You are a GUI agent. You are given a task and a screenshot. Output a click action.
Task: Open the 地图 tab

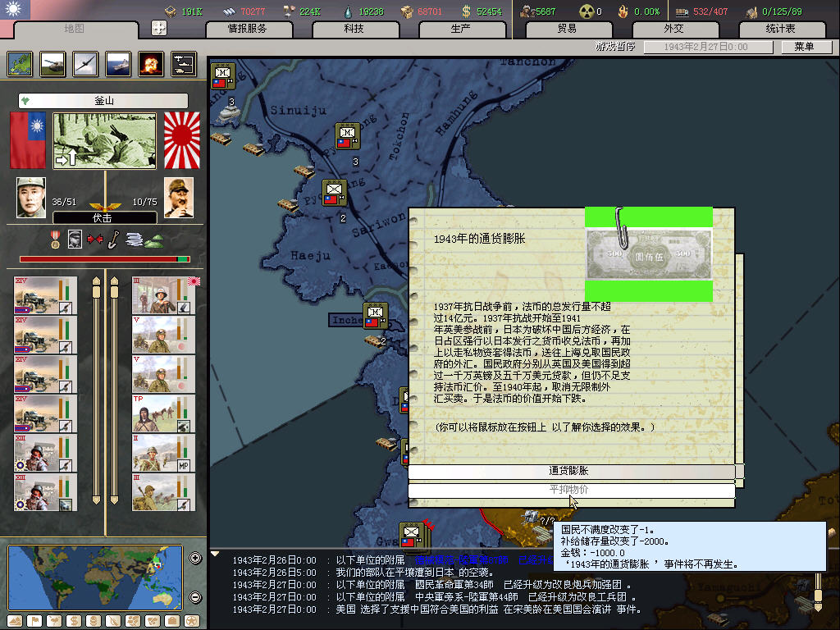pos(75,29)
